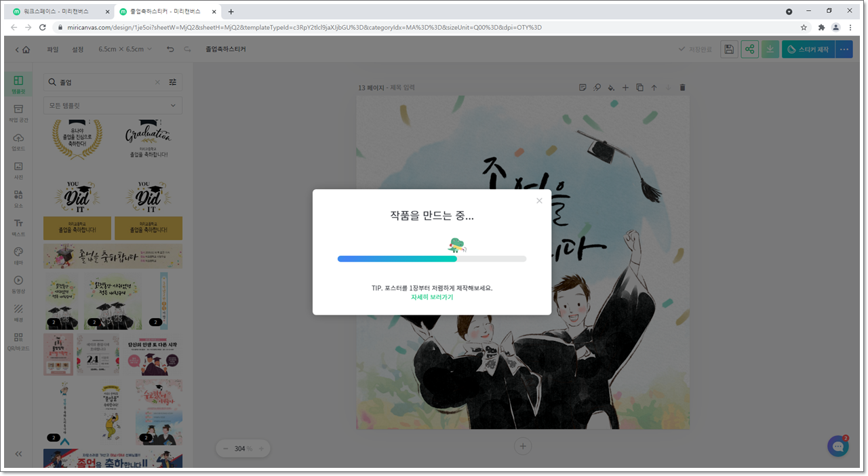Open the page background fill bucket
Screen dimensions: 868x476
[611, 87]
